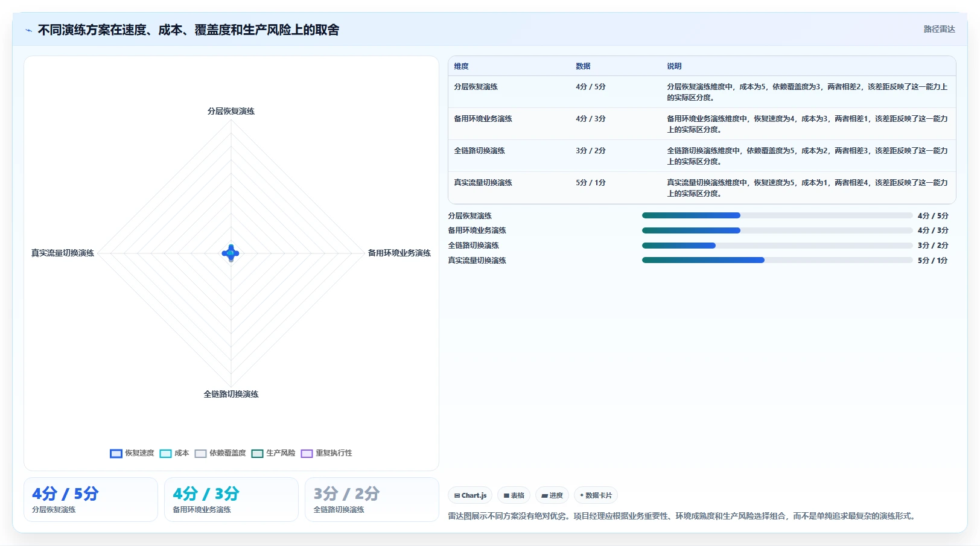Click the header icon beside the title
980x546 pixels.
(28, 30)
